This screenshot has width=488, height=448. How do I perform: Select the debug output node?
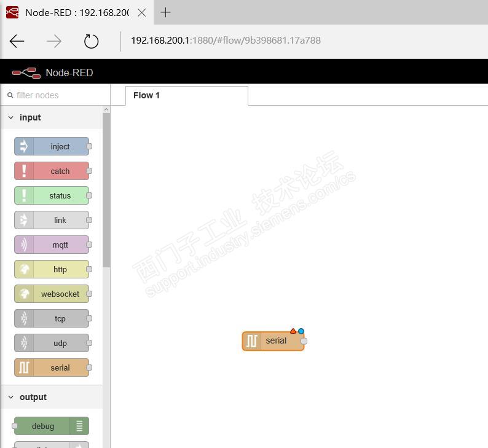pos(52,426)
